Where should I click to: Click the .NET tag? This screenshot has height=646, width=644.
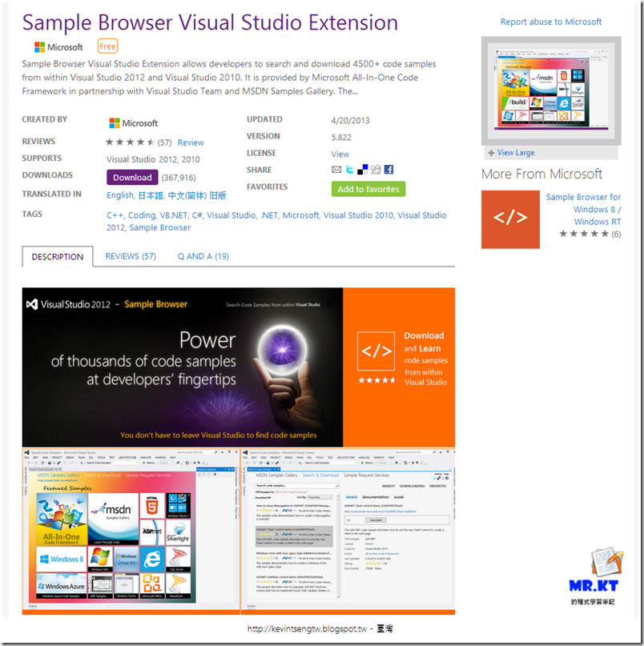point(269,215)
